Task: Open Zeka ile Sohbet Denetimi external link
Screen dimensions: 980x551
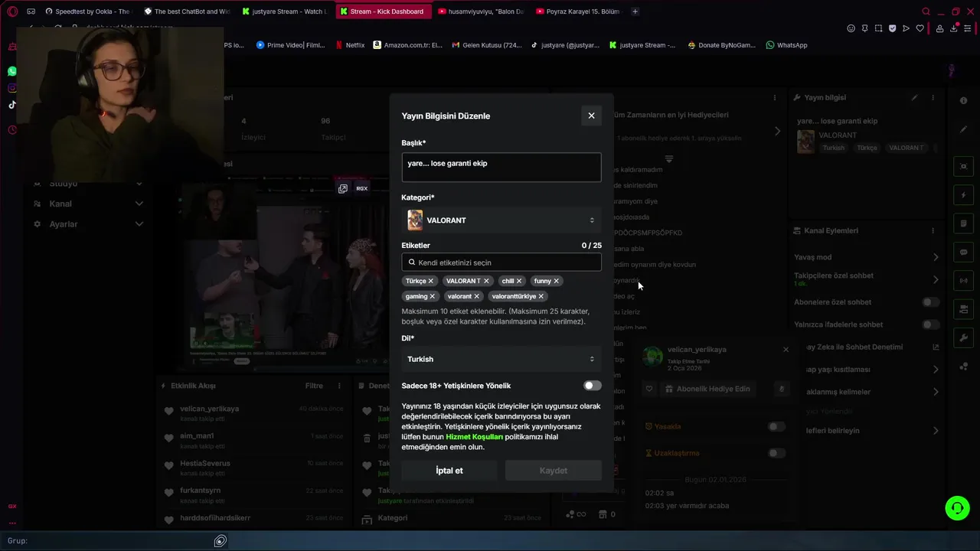Action: 936,347
